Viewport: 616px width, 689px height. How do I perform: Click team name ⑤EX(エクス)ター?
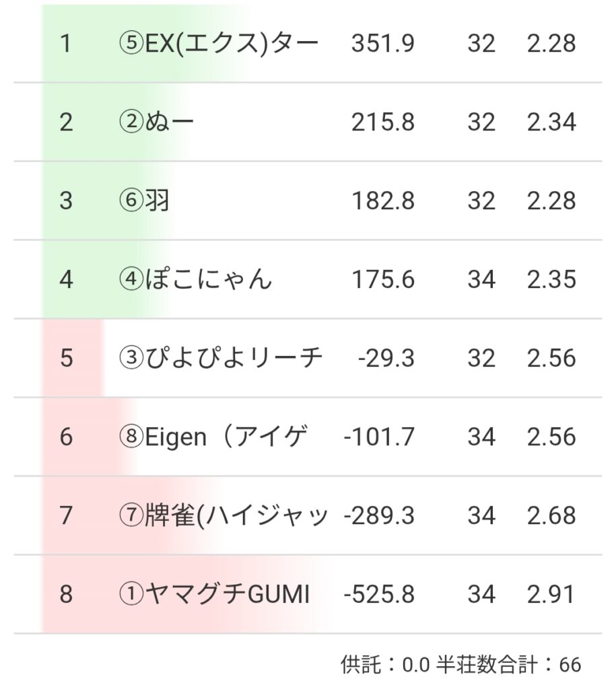click(x=217, y=44)
